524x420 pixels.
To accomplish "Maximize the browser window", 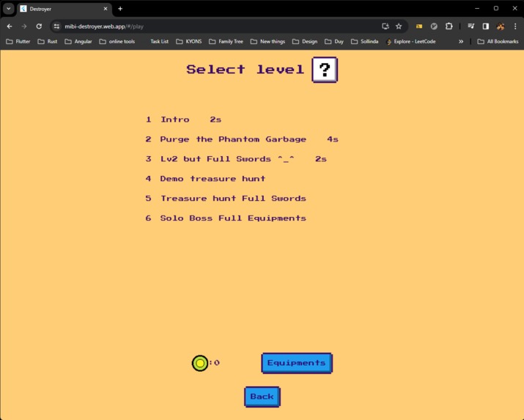I will [x=496, y=8].
